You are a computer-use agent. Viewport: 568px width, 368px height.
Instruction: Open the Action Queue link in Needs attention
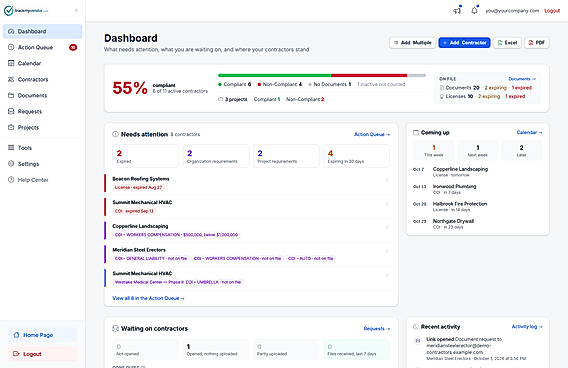[372, 134]
